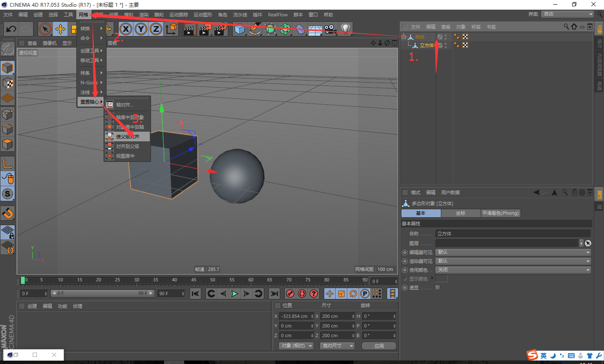
Task: Click the 名称 input field
Action: (513, 234)
